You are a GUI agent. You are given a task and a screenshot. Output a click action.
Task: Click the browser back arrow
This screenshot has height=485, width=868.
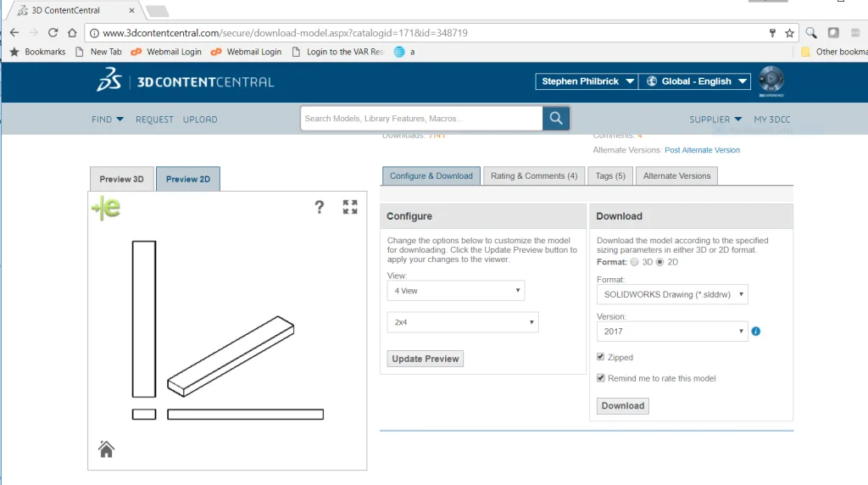[x=14, y=33]
